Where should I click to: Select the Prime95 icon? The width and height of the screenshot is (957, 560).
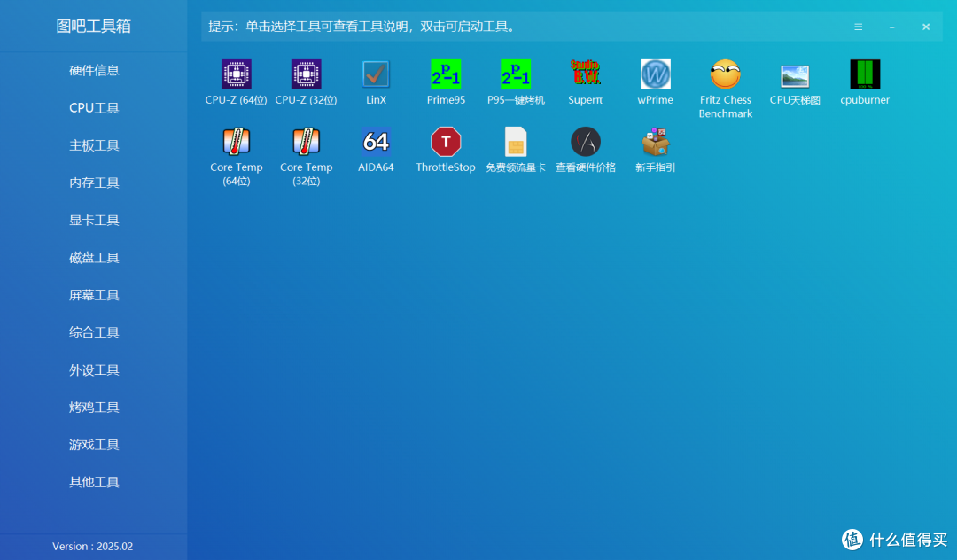point(446,74)
